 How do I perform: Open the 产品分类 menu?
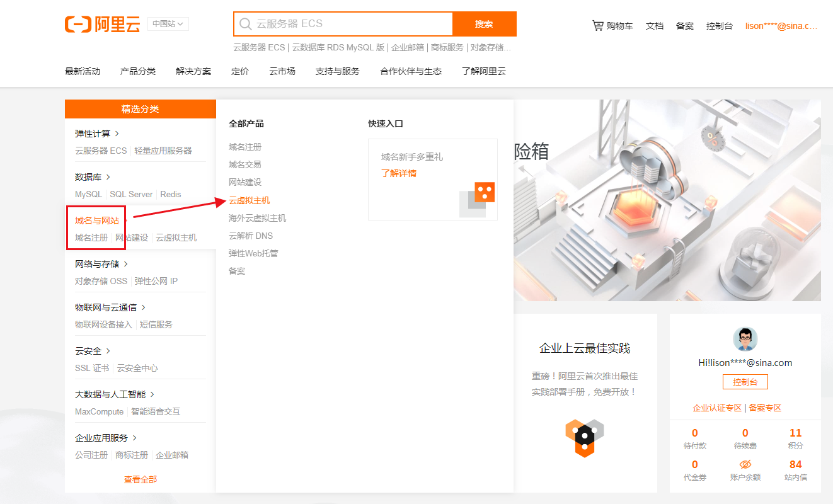point(138,71)
